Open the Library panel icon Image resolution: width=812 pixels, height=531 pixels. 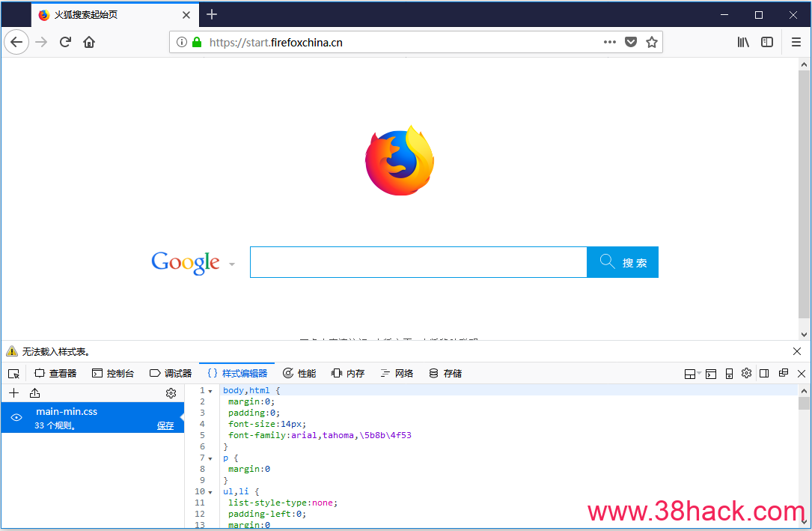[743, 42]
